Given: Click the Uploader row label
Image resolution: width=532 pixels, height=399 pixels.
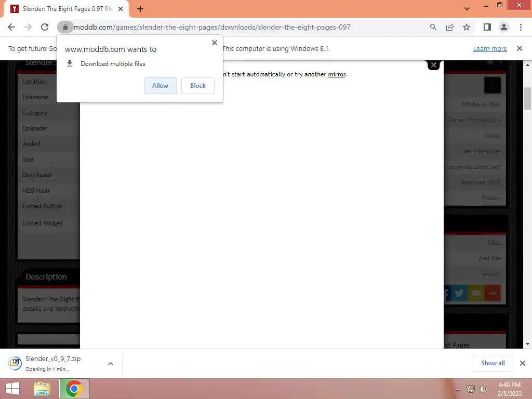Looking at the screenshot, I should point(35,128).
